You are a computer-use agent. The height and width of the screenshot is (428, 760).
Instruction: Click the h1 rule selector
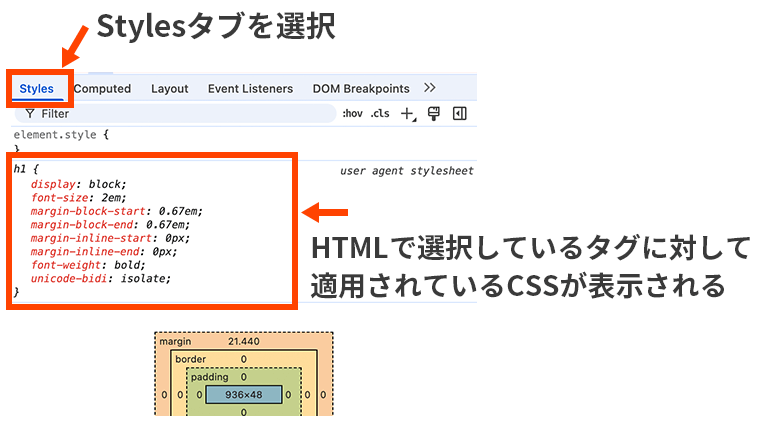[19, 169]
